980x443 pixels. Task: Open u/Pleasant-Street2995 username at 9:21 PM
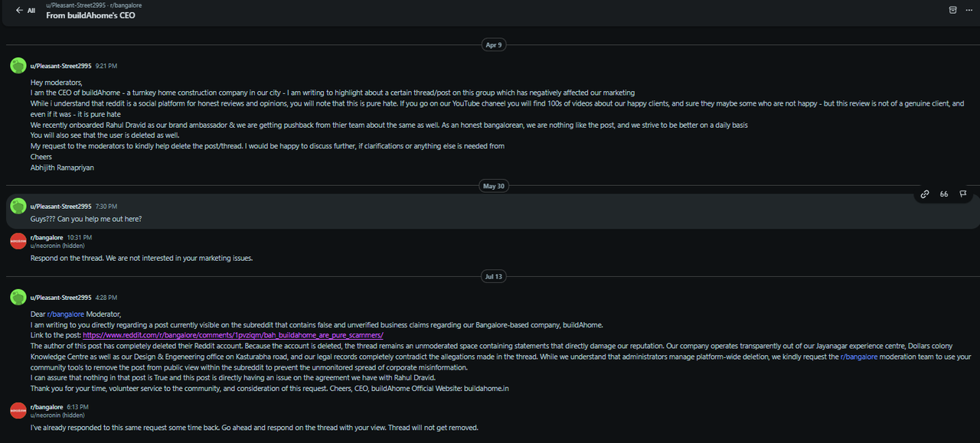pos(60,66)
